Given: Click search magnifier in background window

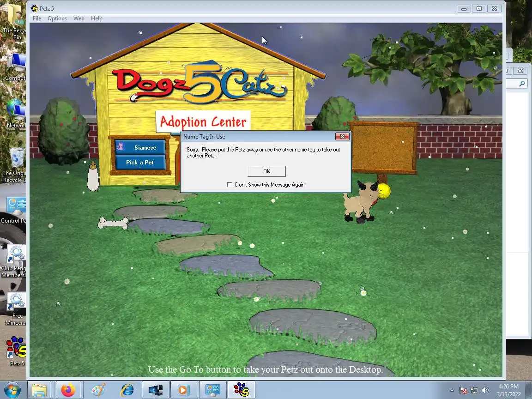Looking at the screenshot, I should (522, 84).
